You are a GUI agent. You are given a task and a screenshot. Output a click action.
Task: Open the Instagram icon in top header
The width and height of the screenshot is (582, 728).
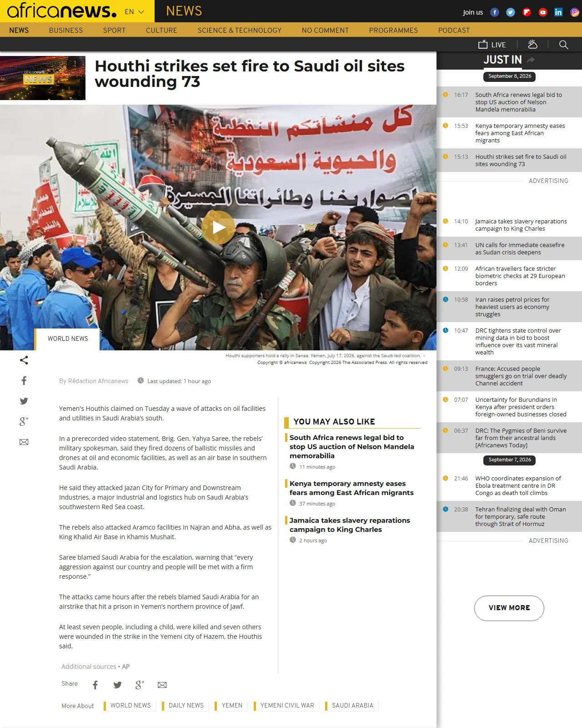click(575, 12)
